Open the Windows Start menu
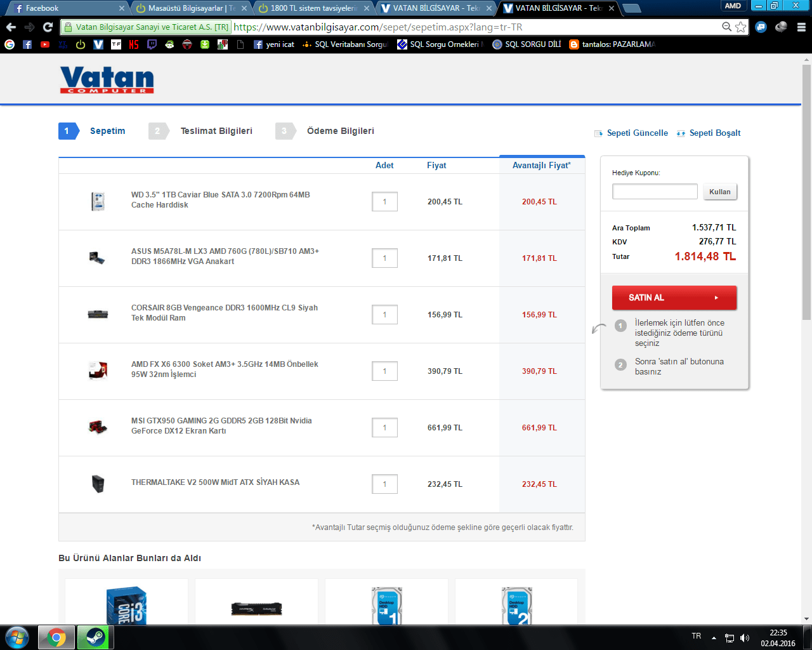The width and height of the screenshot is (812, 650). pos(17,637)
